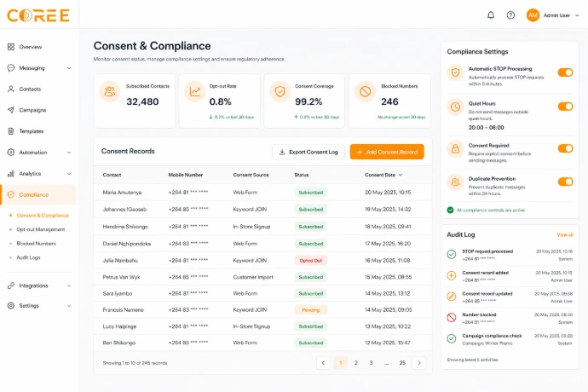Click the Automation gear icon

tap(11, 153)
